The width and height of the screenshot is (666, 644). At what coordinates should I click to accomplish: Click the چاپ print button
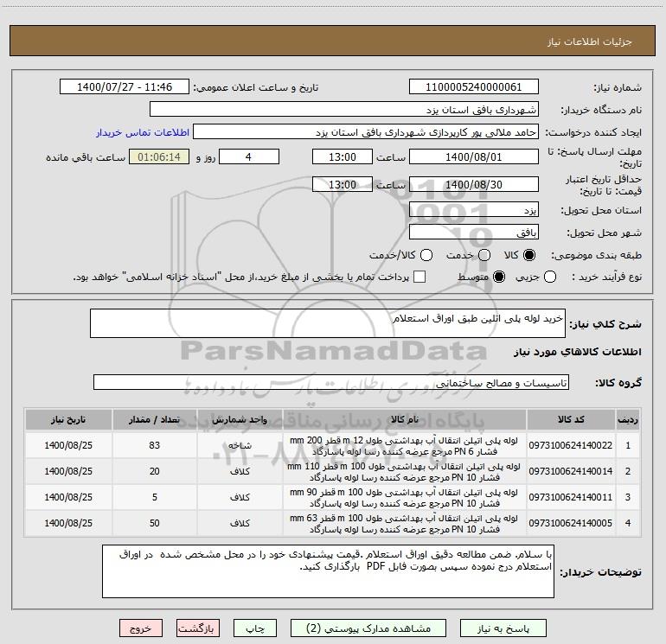[x=255, y=628]
